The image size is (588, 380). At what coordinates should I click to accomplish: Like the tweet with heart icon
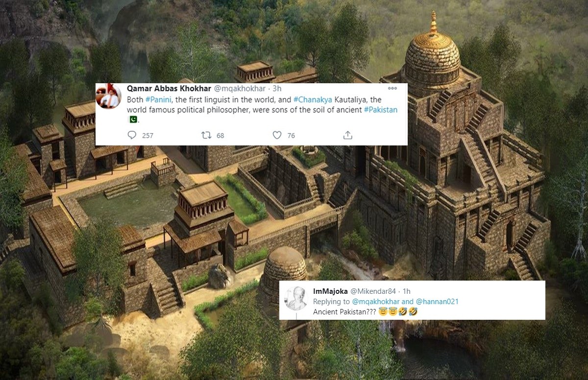(x=277, y=135)
